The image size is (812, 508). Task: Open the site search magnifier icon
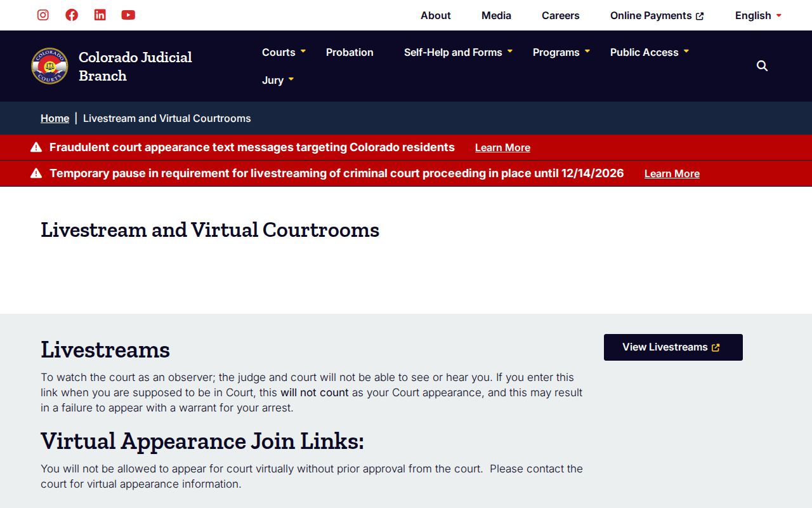[x=763, y=66]
